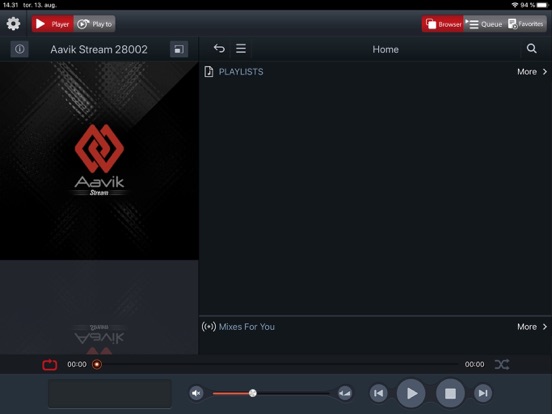Open the Favorites tab

pos(526,24)
